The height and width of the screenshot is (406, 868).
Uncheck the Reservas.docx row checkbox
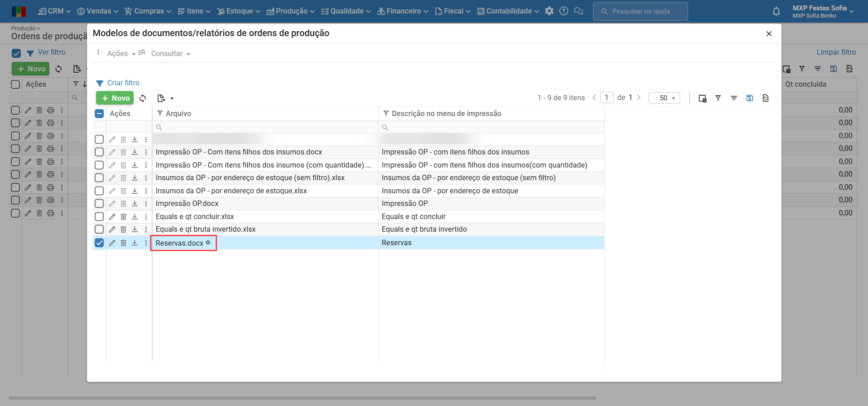click(99, 243)
